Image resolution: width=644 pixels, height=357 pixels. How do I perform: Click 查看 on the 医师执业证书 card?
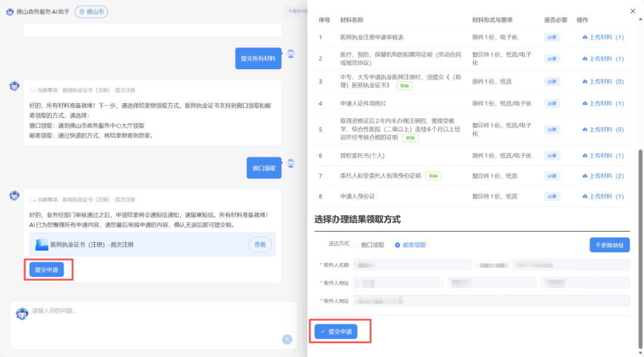point(260,245)
